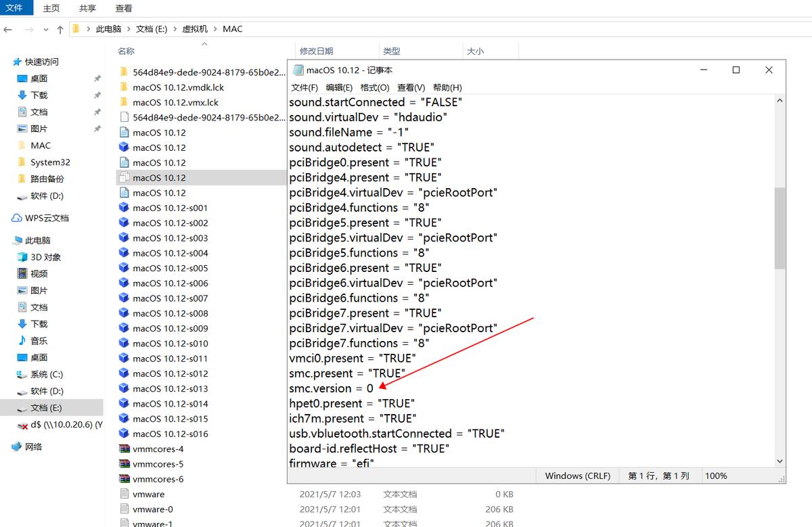Open the 网络 network icon in sidebar
812x527 pixels.
tap(17, 446)
